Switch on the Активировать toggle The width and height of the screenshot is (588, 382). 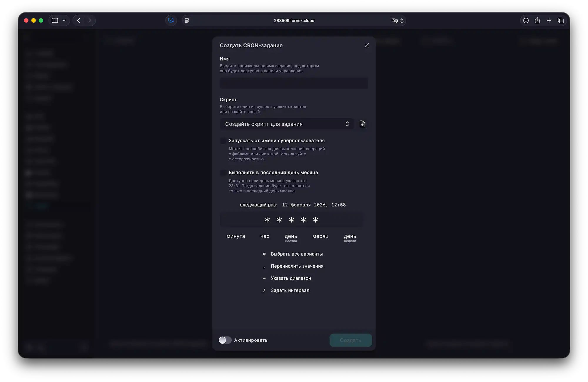(x=225, y=340)
